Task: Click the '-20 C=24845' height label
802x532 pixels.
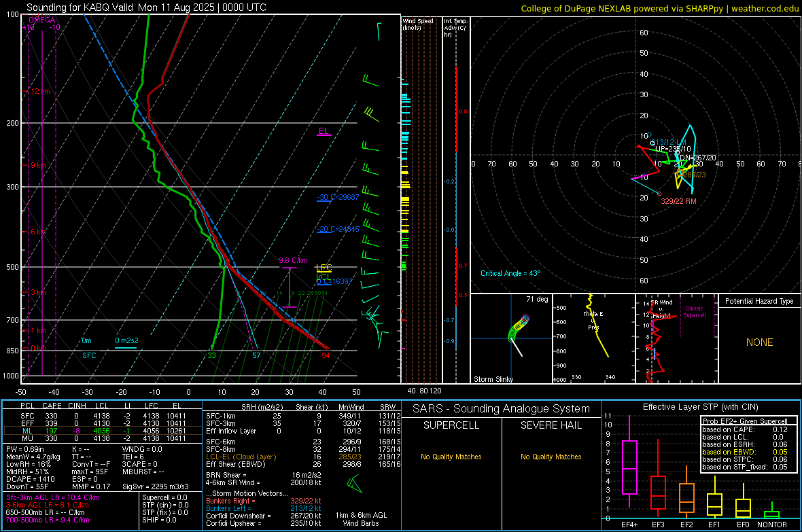Action: tap(338, 229)
